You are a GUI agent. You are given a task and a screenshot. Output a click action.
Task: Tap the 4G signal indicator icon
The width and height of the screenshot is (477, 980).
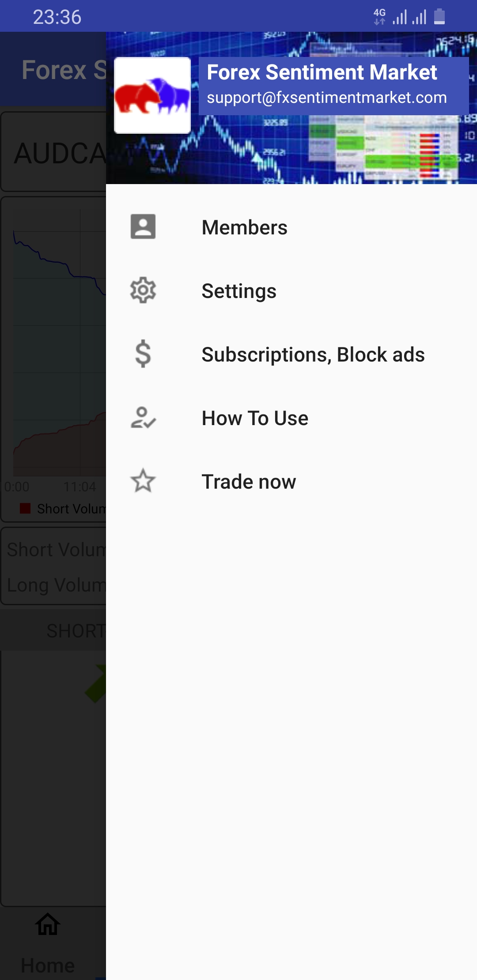pos(379,17)
